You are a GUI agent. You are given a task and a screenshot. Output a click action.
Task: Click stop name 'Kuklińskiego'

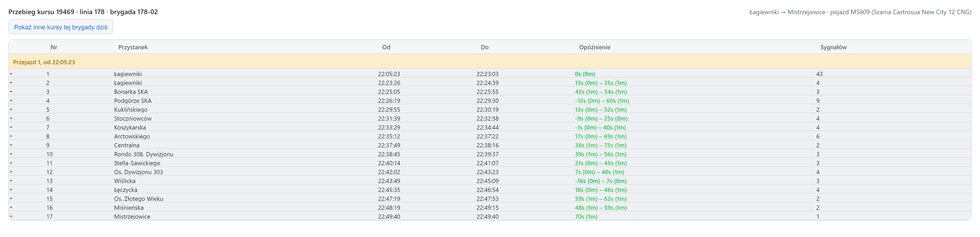131,110
